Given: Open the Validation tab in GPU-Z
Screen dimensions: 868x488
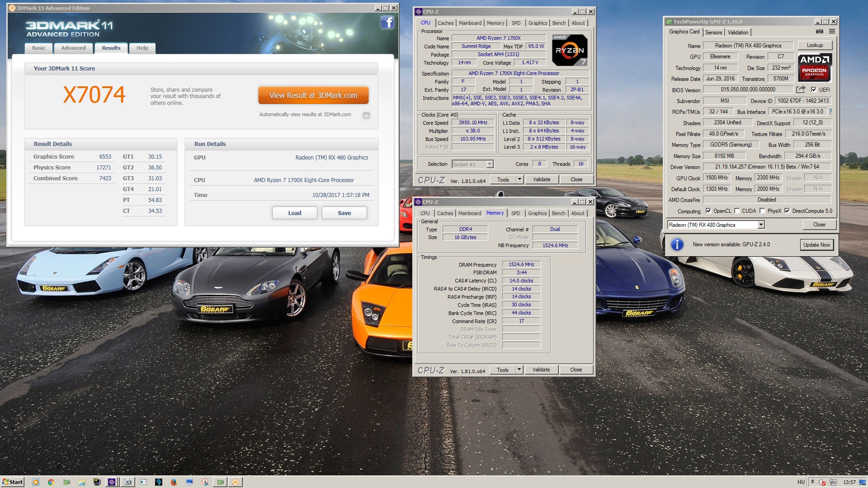Looking at the screenshot, I should tap(738, 33).
